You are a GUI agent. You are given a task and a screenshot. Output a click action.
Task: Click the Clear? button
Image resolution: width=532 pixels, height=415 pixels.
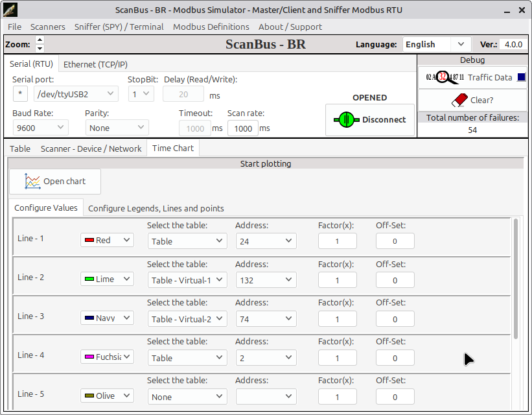472,101
